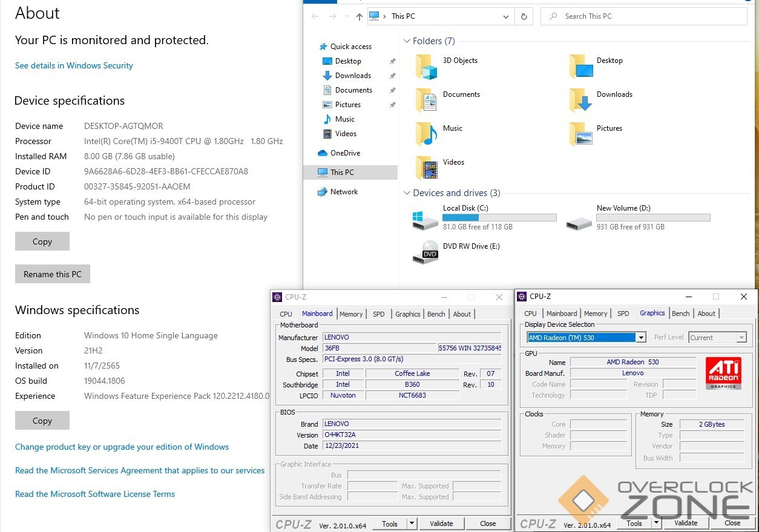Open the Display Device Selection dropdown

[x=641, y=338]
